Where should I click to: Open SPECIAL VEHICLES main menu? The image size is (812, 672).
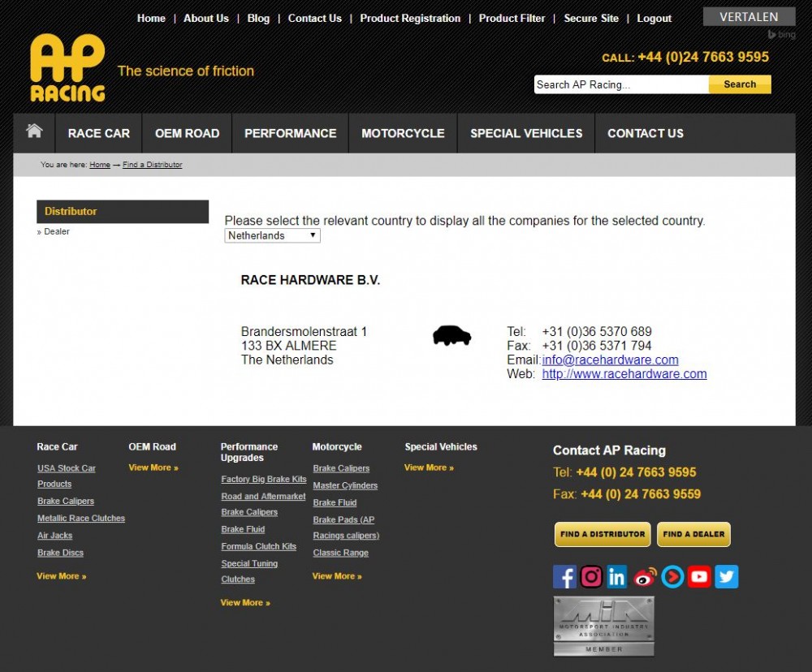pyautogui.click(x=526, y=134)
